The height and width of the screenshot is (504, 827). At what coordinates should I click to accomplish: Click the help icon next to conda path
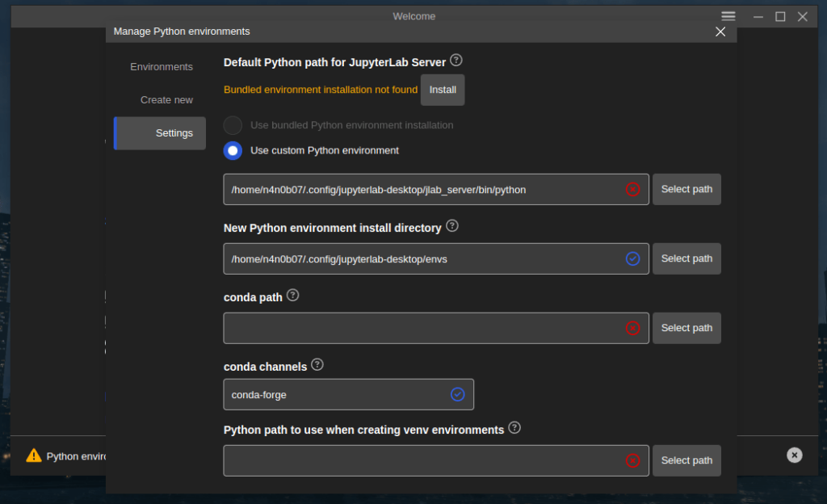[x=292, y=295]
